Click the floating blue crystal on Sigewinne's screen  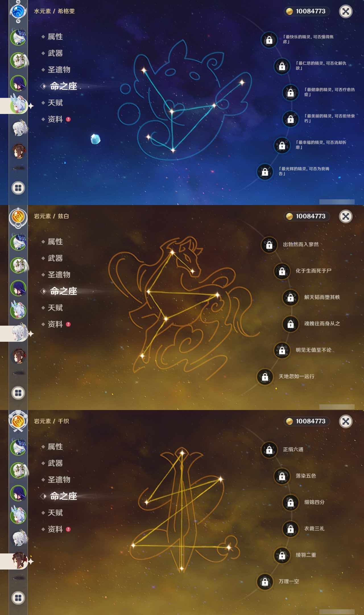click(x=95, y=139)
